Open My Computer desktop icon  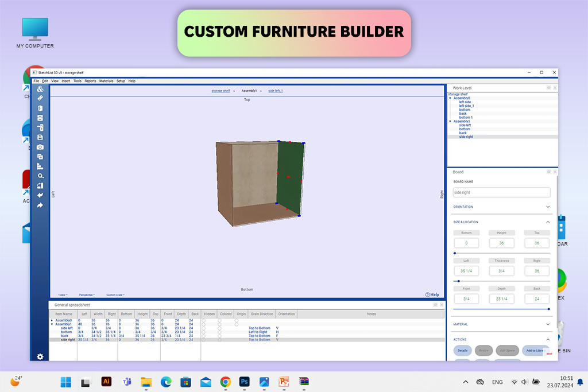tap(35, 33)
